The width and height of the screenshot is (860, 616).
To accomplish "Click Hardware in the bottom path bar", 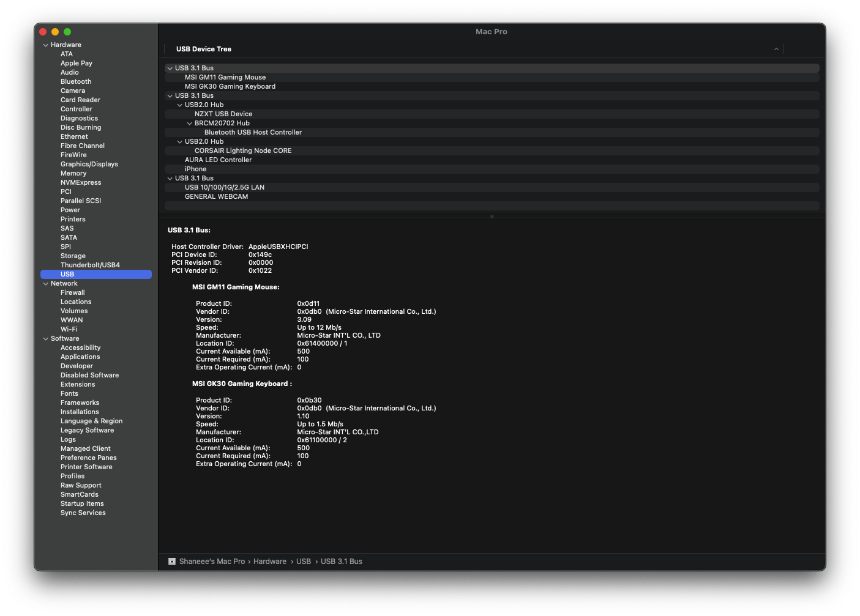I will coord(270,562).
